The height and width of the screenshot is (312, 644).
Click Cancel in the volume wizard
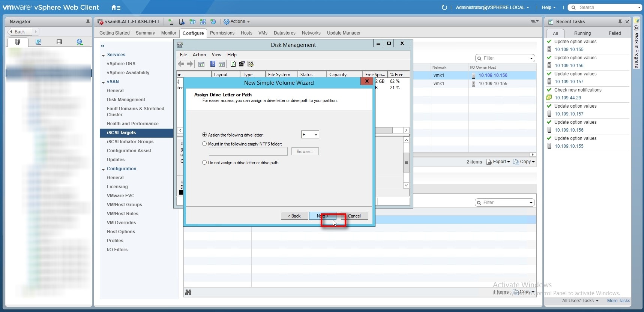[x=354, y=216]
